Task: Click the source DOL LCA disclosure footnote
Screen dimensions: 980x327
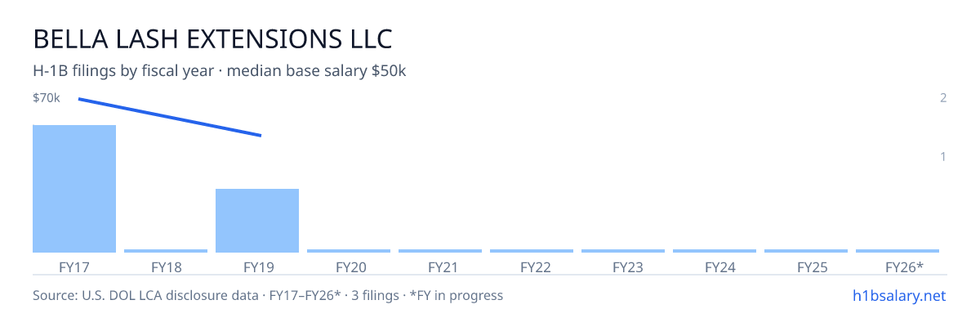Action: (268, 295)
